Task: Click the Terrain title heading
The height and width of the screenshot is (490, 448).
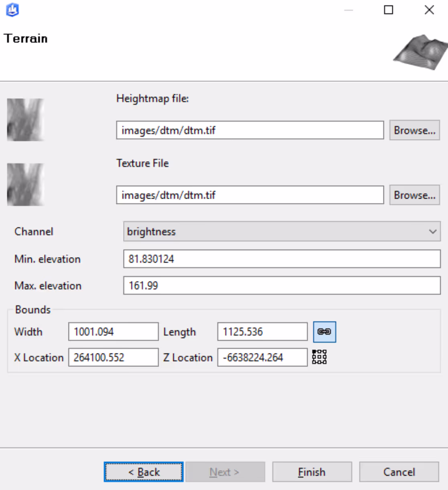Action: tap(26, 39)
